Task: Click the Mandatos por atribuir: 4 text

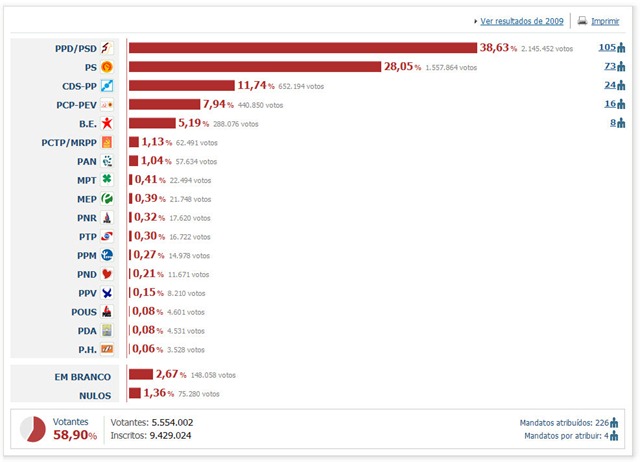Action: coord(566,436)
